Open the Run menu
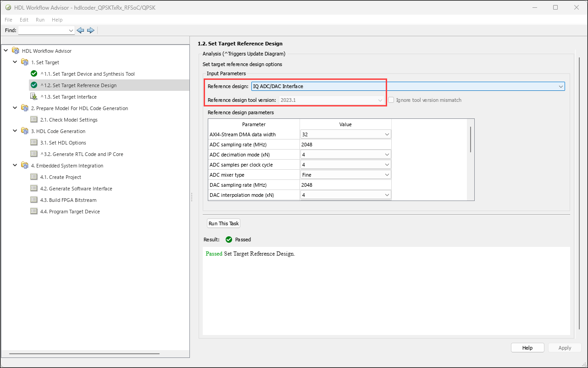 pos(40,20)
